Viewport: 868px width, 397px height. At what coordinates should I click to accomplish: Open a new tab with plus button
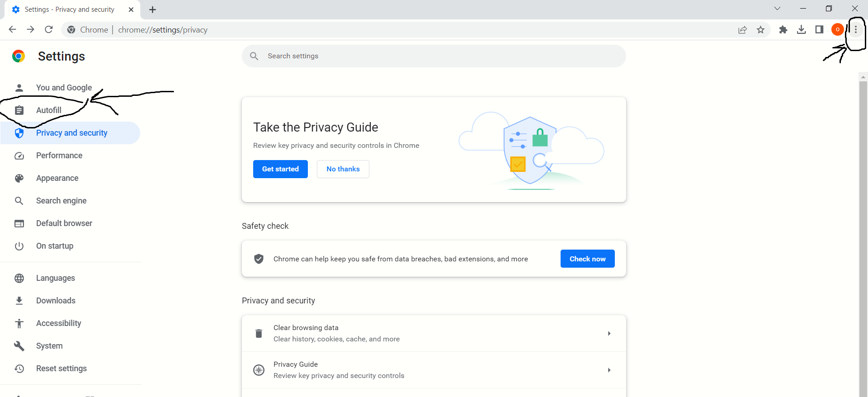click(x=153, y=9)
